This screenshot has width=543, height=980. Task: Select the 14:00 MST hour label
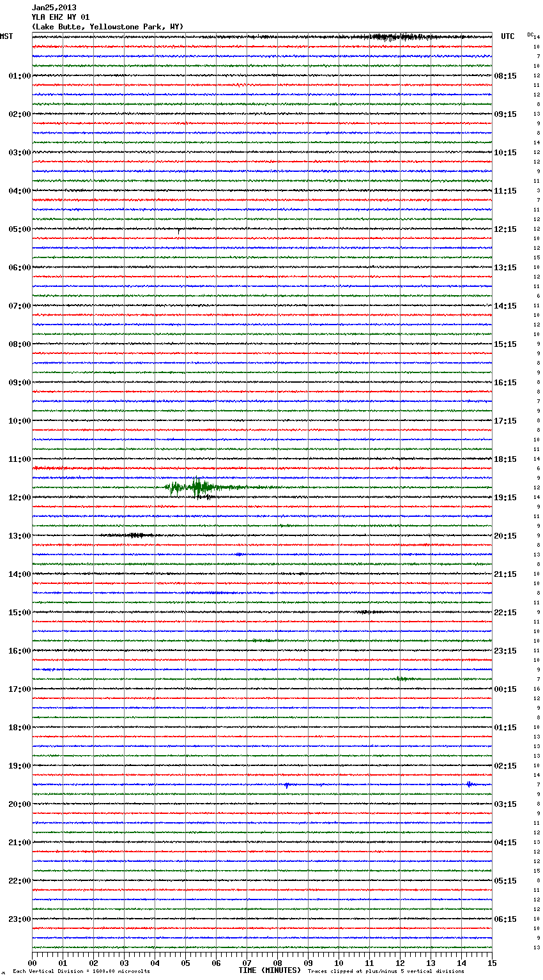[x=20, y=574]
